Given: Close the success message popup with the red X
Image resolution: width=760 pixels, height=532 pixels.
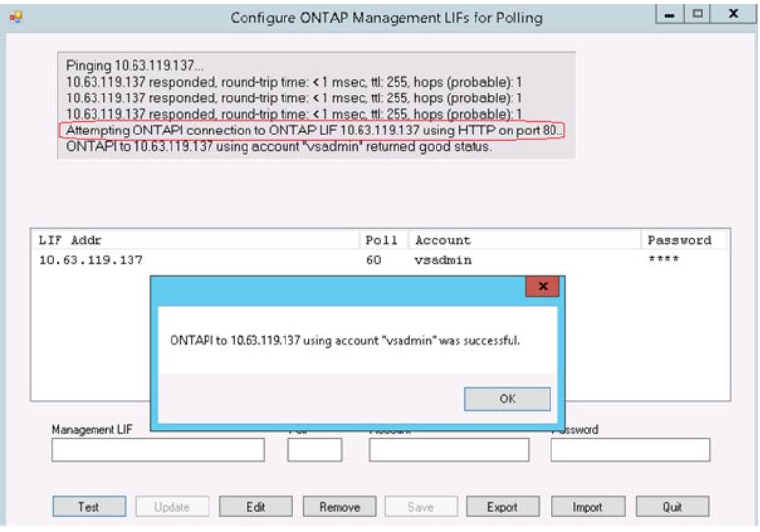Looking at the screenshot, I should tap(541, 288).
